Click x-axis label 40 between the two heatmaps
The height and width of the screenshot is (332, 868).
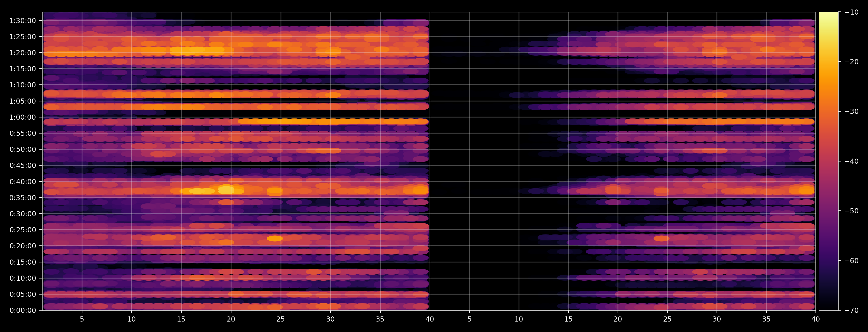(430, 319)
